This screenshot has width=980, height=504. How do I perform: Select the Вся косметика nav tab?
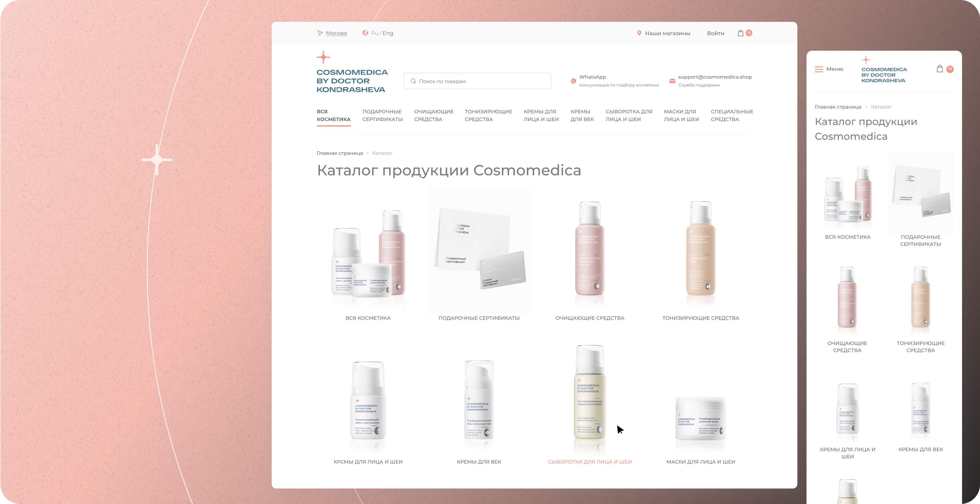pyautogui.click(x=334, y=115)
